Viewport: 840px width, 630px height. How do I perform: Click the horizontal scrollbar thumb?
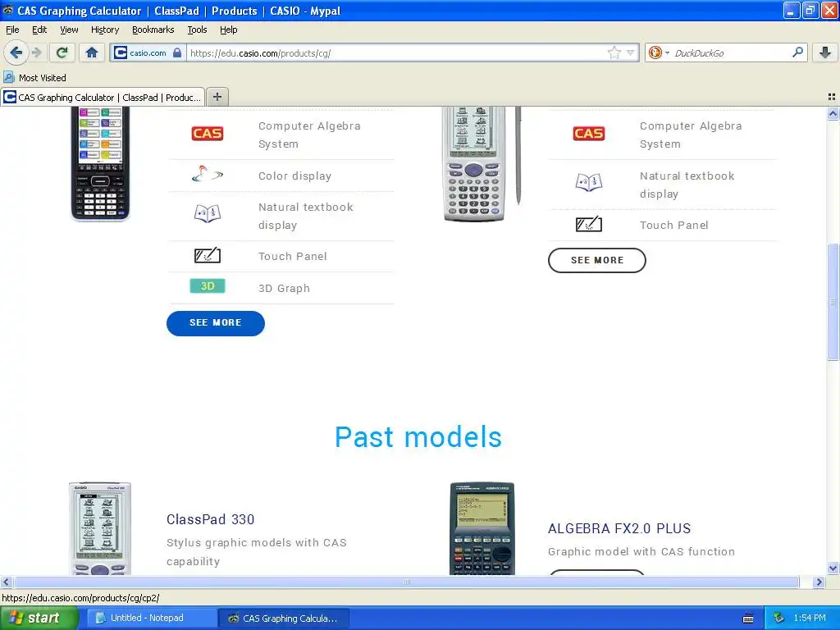point(407,582)
